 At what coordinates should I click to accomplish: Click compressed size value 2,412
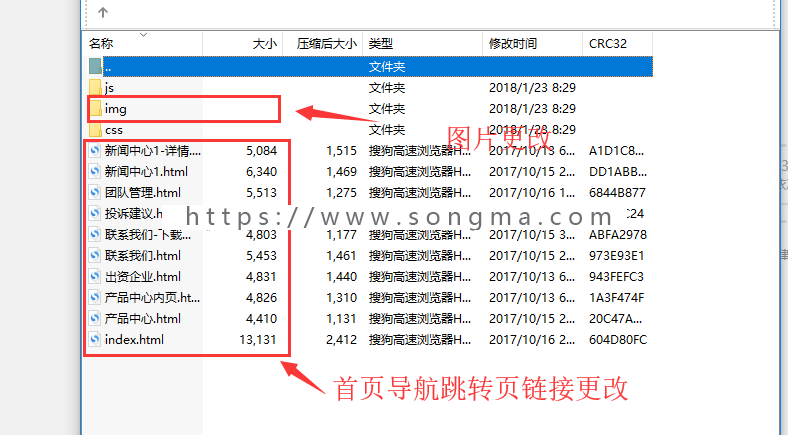341,340
